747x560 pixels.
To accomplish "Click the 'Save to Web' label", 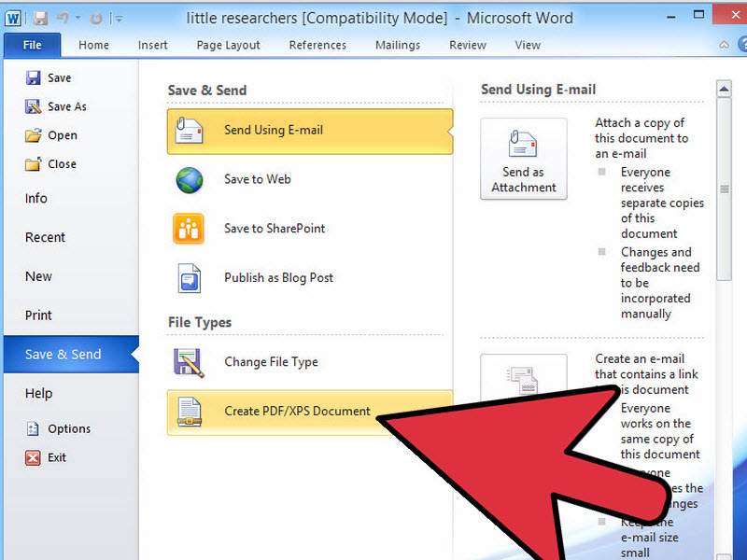I will pyautogui.click(x=258, y=179).
